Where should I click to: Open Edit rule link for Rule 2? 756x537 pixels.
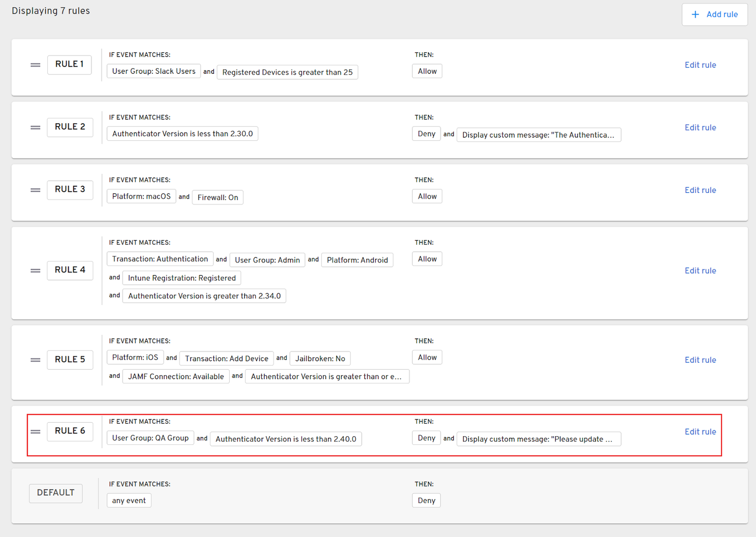point(700,127)
